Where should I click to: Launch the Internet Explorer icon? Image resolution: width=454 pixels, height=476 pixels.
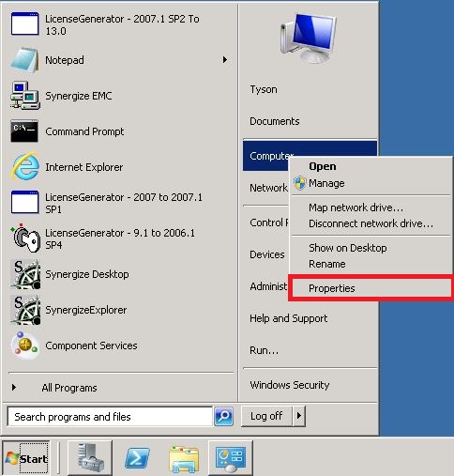tap(25, 166)
